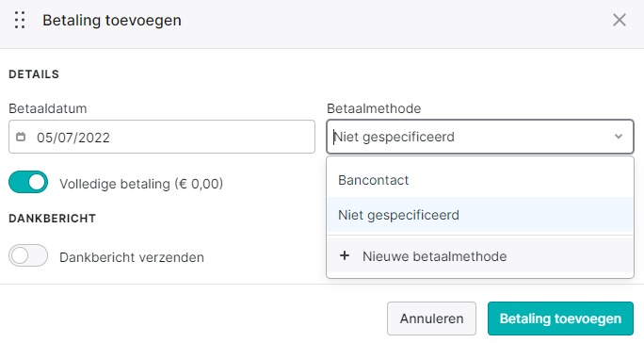Click the DANKBERICHT section heading
The width and height of the screenshot is (644, 343).
(x=52, y=219)
